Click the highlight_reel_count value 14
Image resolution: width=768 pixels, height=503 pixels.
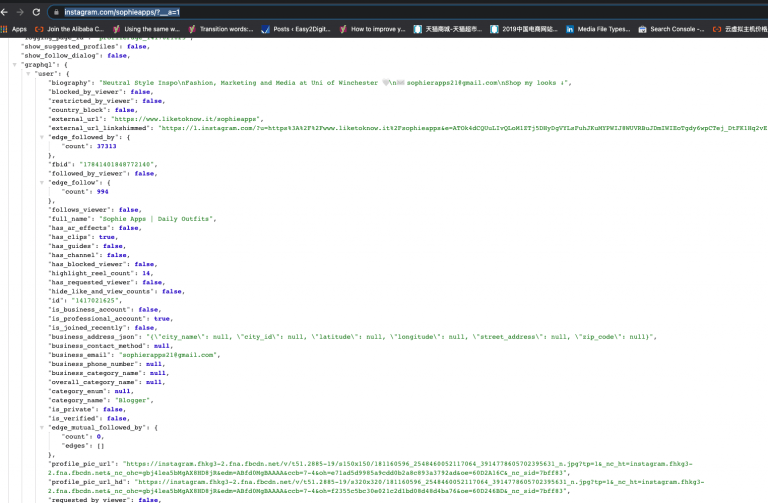[x=146, y=273]
